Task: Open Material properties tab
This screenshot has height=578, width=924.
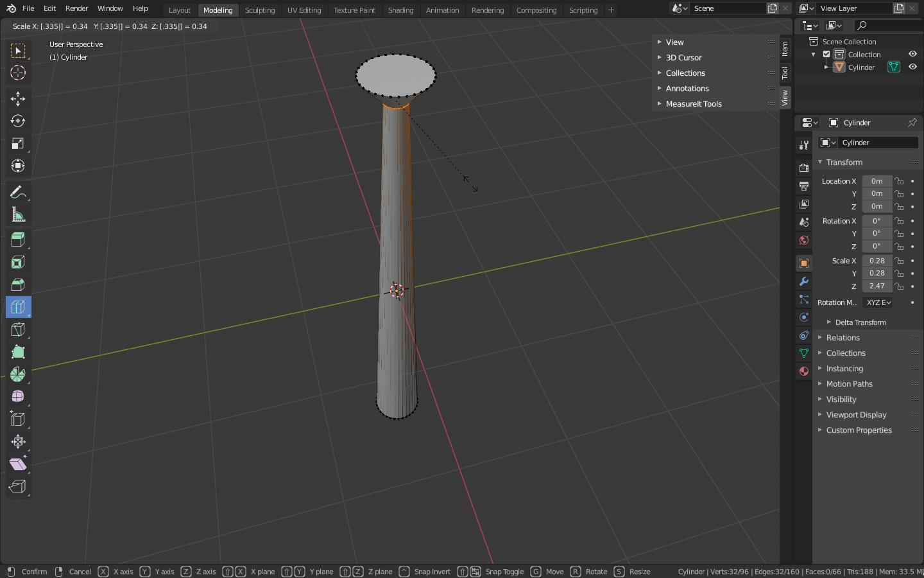Action: click(x=804, y=371)
